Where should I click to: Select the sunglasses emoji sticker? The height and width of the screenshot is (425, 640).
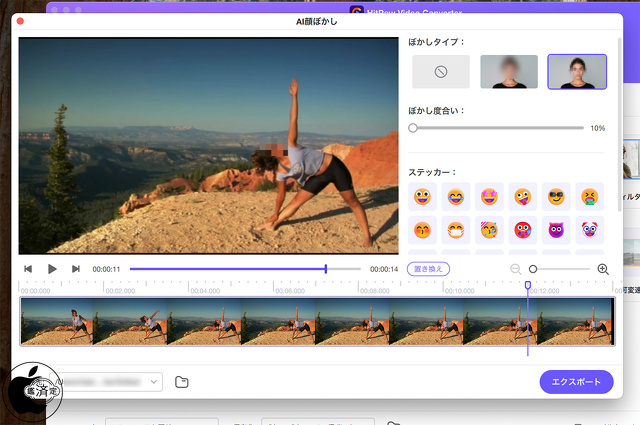(556, 197)
